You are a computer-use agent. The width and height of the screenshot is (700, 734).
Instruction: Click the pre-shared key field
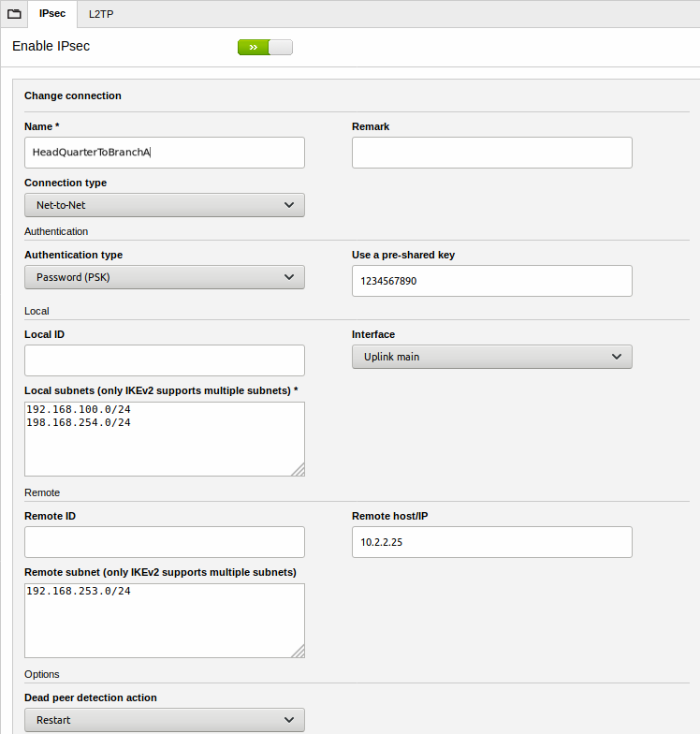(491, 281)
